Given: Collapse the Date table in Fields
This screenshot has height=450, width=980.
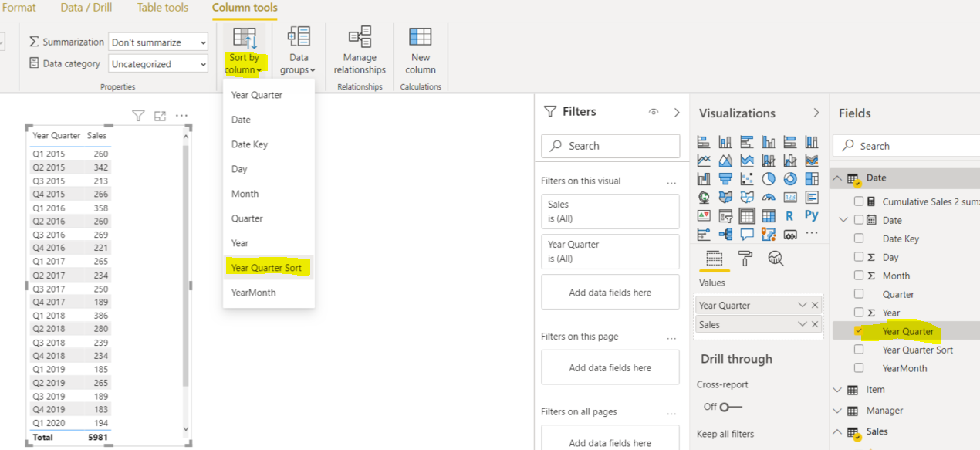Looking at the screenshot, I should tap(838, 178).
